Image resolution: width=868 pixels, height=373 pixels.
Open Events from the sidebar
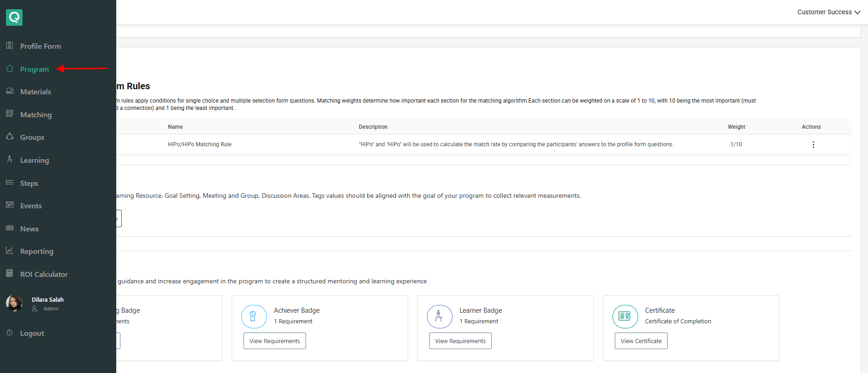click(31, 206)
